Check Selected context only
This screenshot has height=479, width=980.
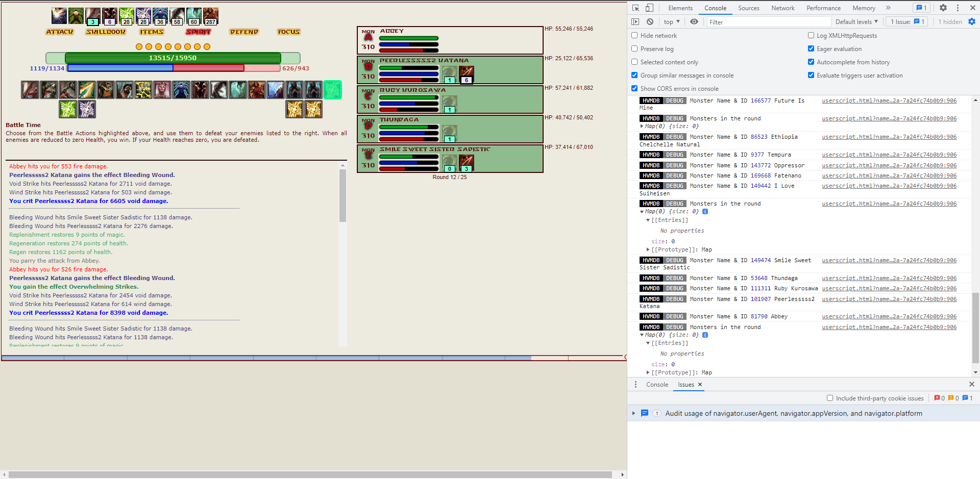coord(634,62)
